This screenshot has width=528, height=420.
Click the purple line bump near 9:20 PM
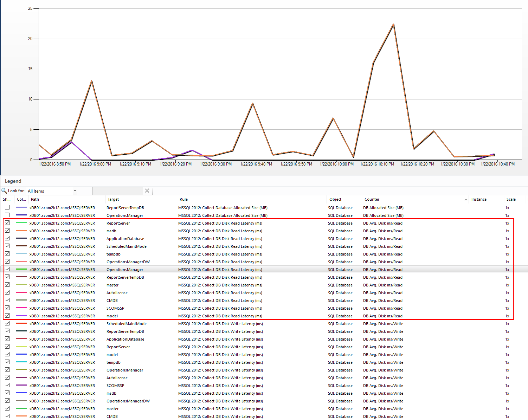click(x=192, y=150)
